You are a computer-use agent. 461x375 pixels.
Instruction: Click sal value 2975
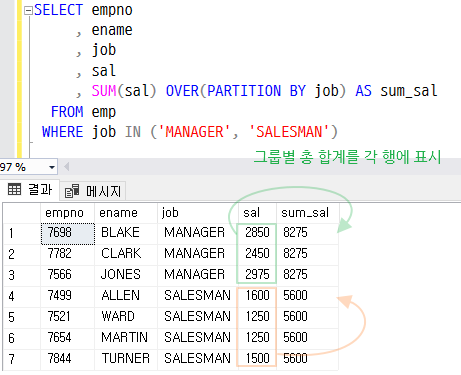click(257, 275)
